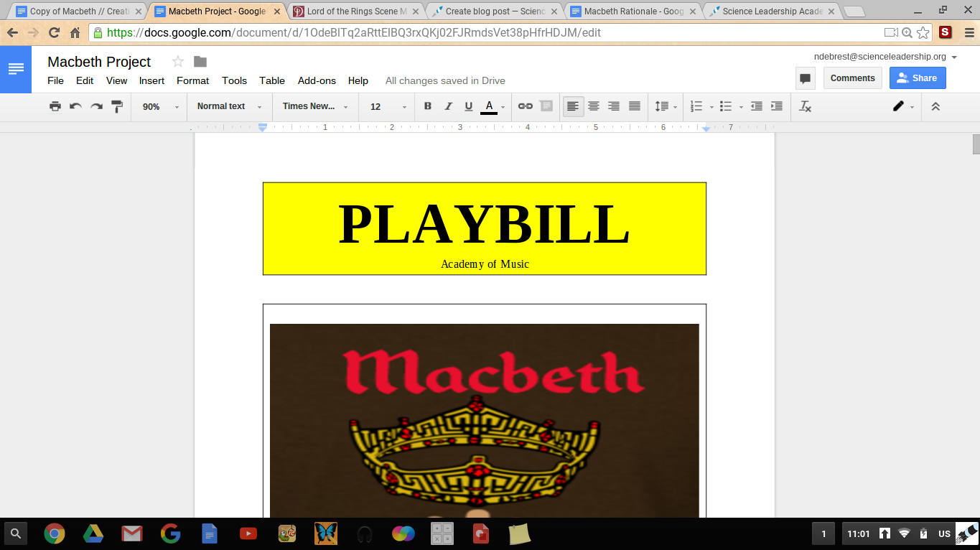
Task: Click the print icon in toolbar
Action: pyautogui.click(x=55, y=106)
